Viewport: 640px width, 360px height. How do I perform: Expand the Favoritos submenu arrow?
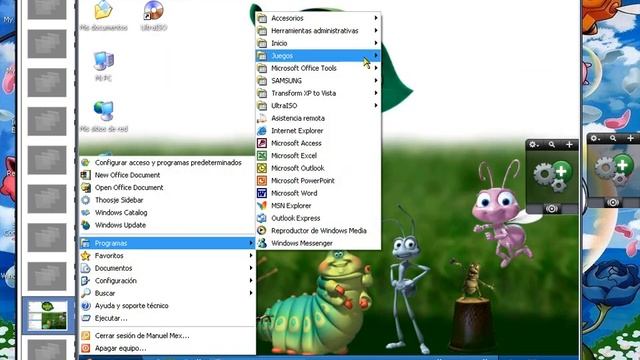tap(251, 256)
